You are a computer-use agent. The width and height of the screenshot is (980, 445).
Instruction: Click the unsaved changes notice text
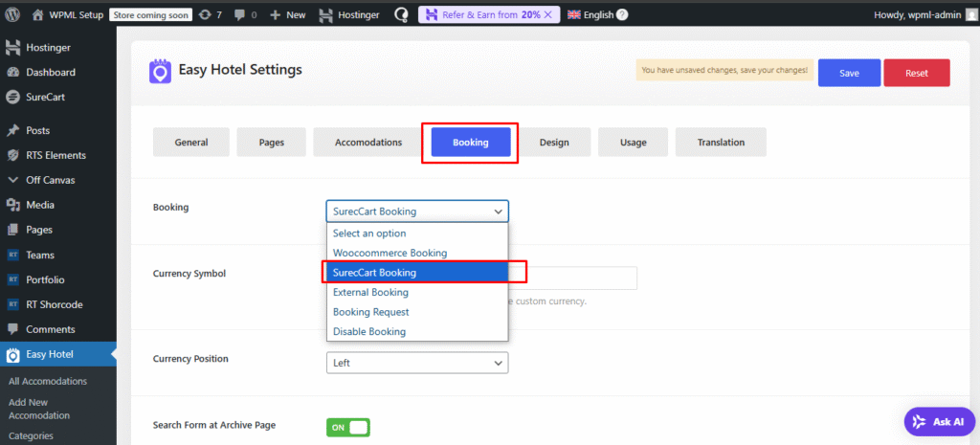pos(724,70)
